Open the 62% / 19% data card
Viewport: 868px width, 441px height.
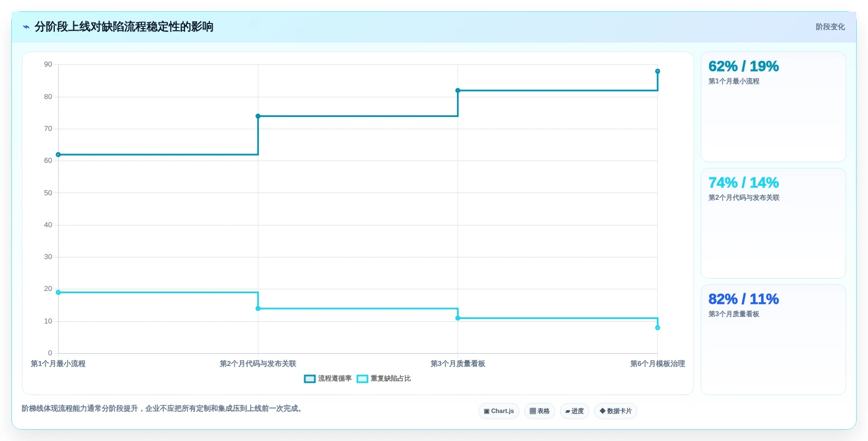coord(773,107)
